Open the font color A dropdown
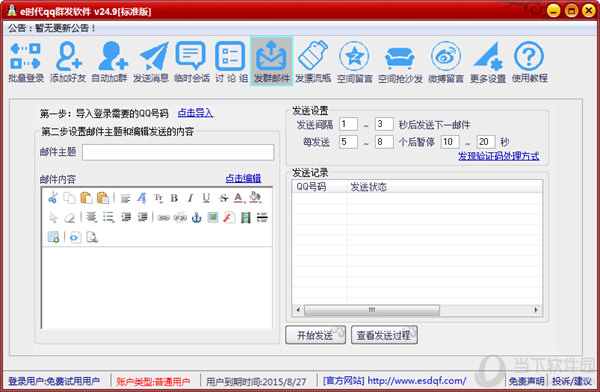This screenshot has height=392, width=600. click(x=239, y=198)
